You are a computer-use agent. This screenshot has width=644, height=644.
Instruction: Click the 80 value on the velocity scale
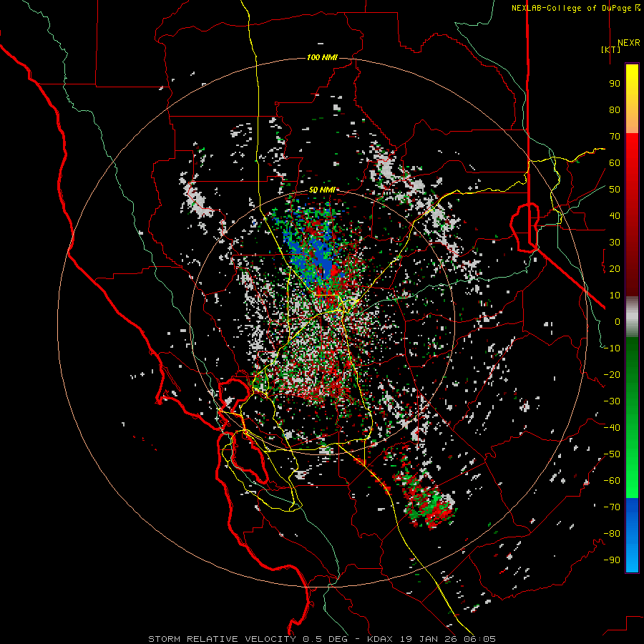tap(615, 110)
